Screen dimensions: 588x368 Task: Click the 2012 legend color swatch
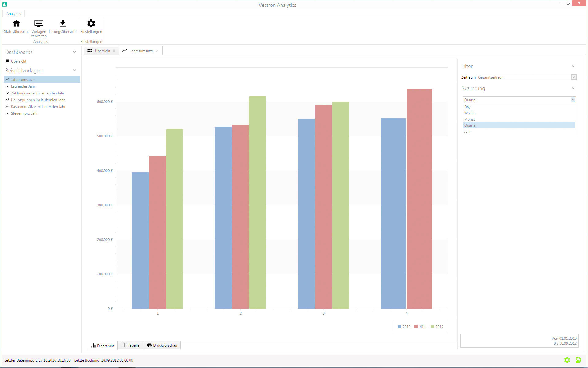coord(432,327)
